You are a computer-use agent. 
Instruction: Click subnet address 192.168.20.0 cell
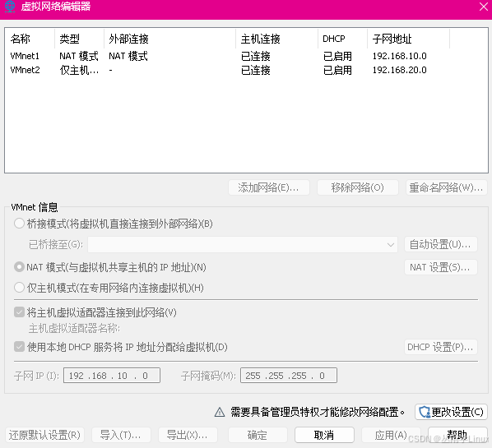click(x=399, y=70)
